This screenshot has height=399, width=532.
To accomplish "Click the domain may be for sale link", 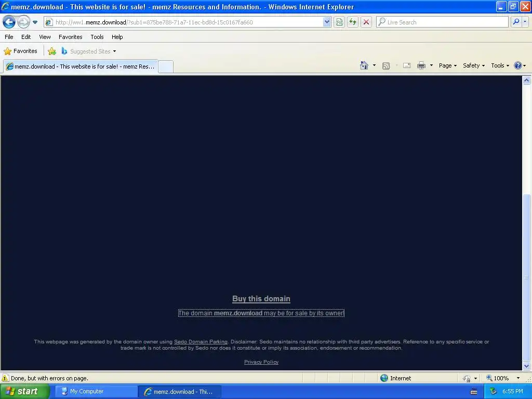I will tap(261, 313).
